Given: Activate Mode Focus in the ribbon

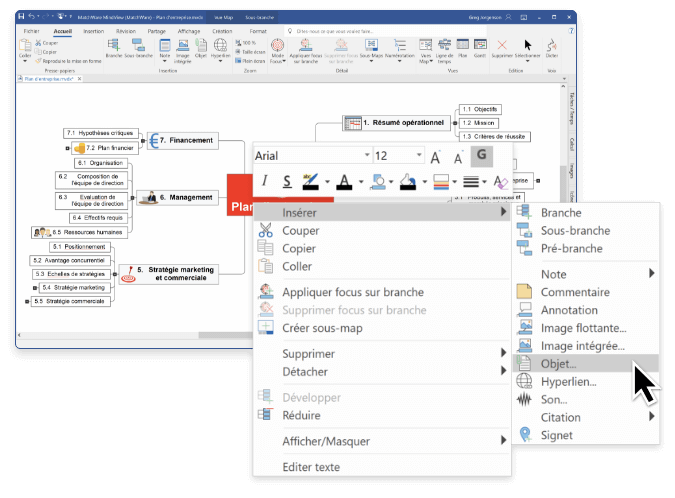Looking at the screenshot, I should 278,51.
